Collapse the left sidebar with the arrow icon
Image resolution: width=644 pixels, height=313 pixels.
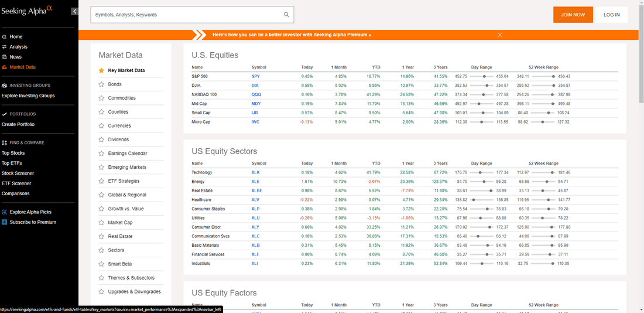[x=74, y=12]
